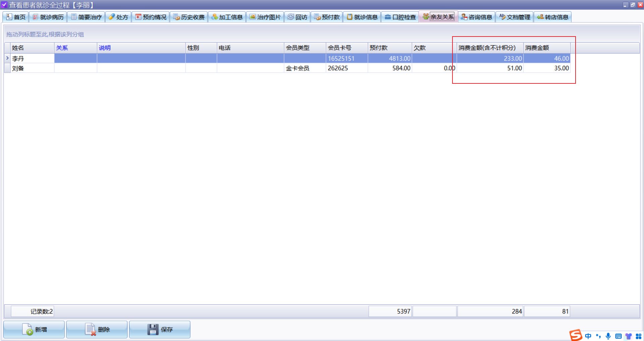
Task: Click the 性别 column header
Action: 201,48
